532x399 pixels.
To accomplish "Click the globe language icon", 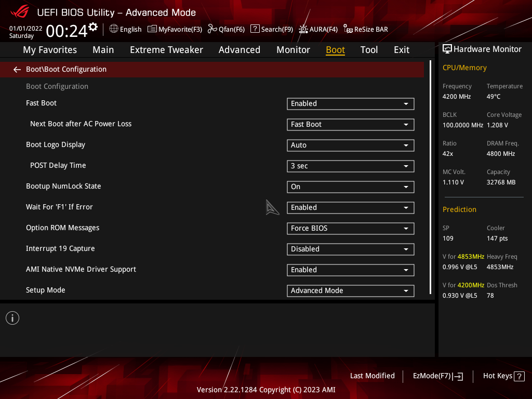I will click(x=114, y=29).
